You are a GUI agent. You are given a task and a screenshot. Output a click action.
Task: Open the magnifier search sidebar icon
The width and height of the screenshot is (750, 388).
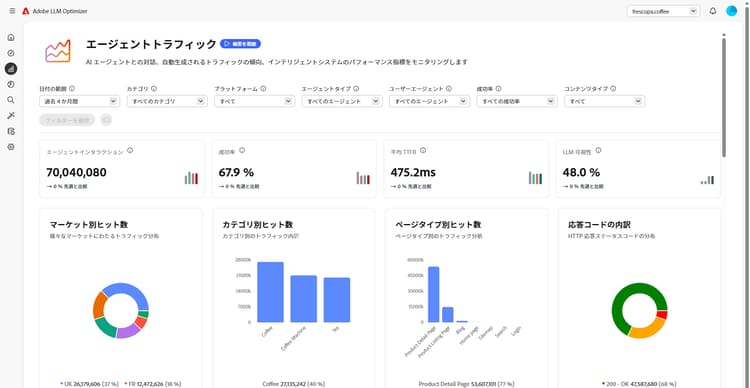[11, 100]
